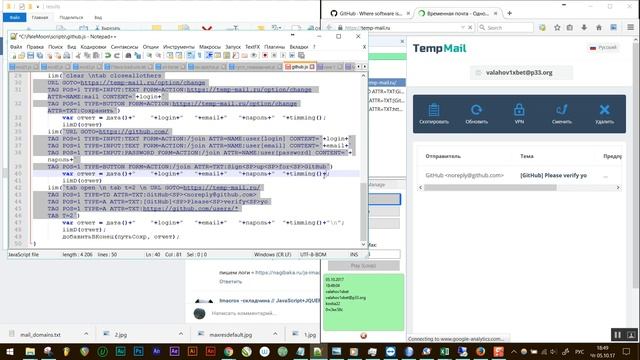This screenshot has height=360, width=640.
Task: Click the Firefox Search box
Action: pyautogui.click(x=506, y=27)
